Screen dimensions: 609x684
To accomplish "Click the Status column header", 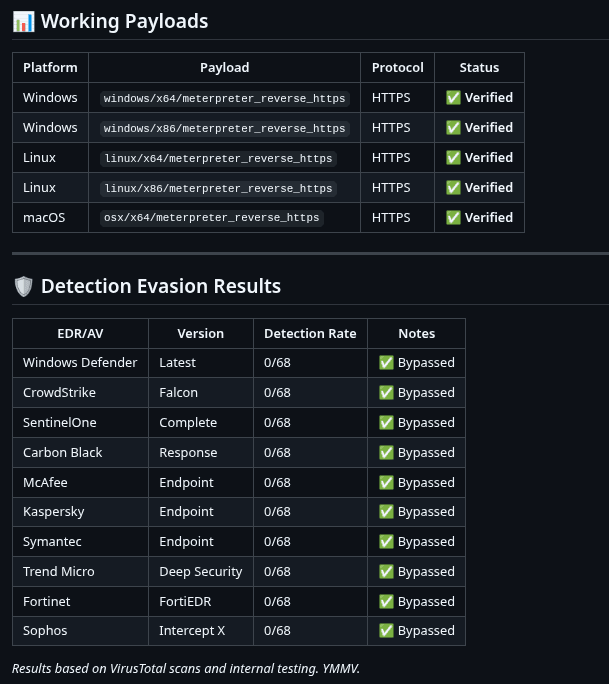I will tap(479, 68).
